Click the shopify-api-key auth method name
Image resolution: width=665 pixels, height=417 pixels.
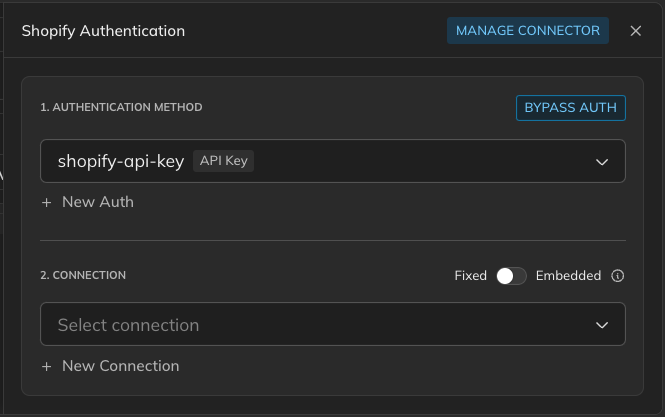[x=120, y=161]
